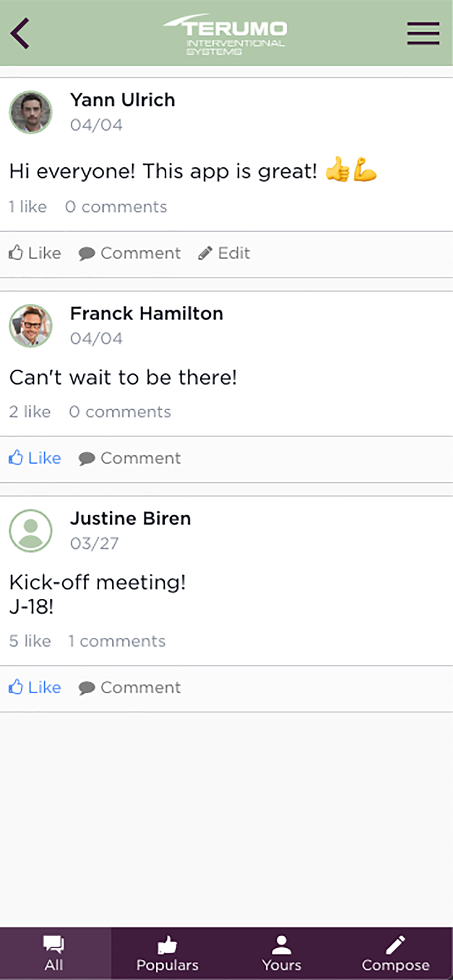Open Compose to write a post
Image resolution: width=453 pixels, height=980 pixels.
[x=396, y=953]
